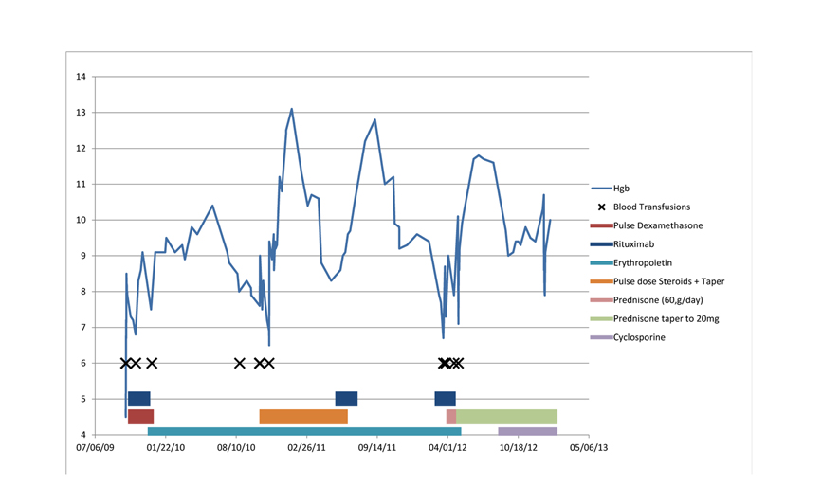This screenshot has width=840, height=504.
Task: Click the "Cyclosporine" legend label
Action: pos(639,337)
